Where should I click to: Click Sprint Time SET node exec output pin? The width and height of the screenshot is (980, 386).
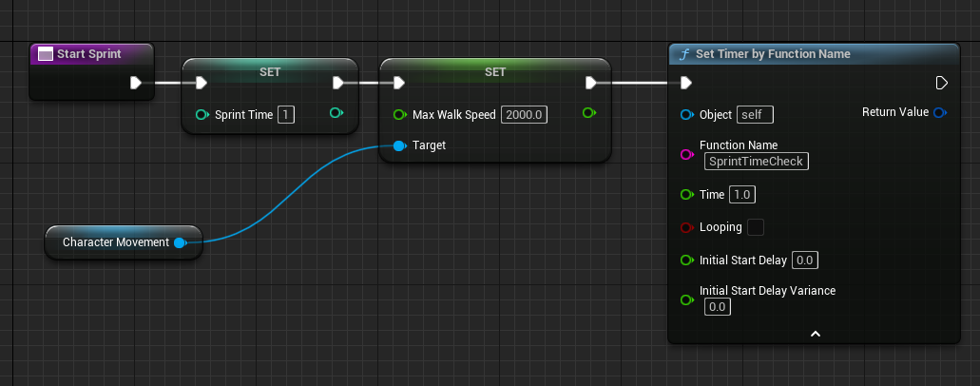tap(338, 83)
